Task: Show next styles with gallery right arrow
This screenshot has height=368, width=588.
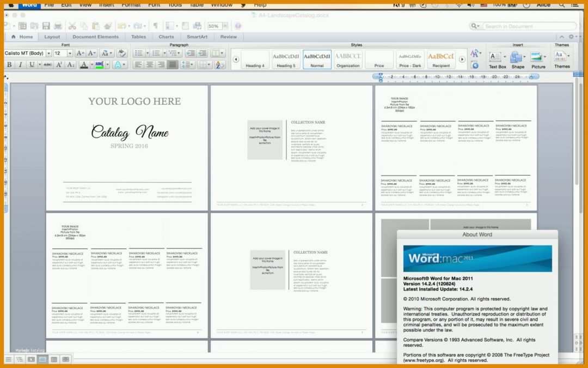Action: pos(462,59)
